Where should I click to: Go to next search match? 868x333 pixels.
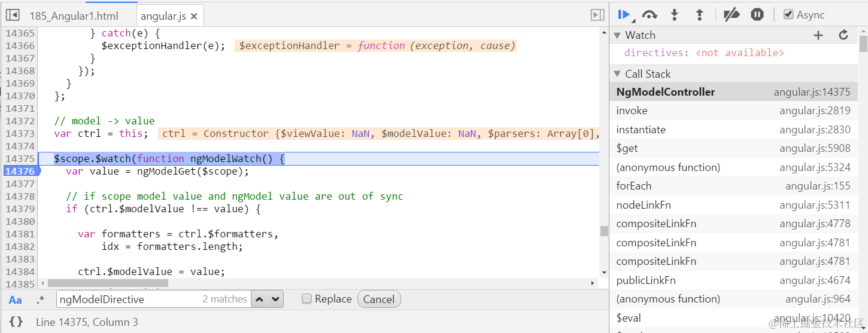[275, 299]
